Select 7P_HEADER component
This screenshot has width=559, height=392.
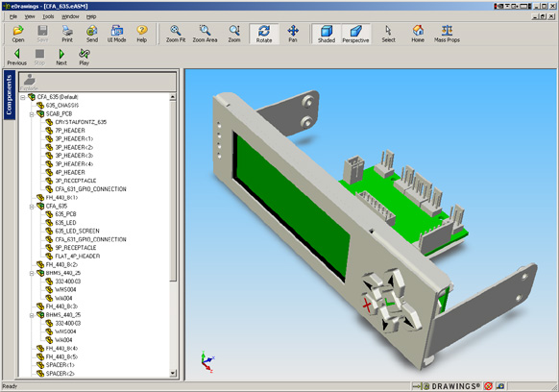pos(70,131)
